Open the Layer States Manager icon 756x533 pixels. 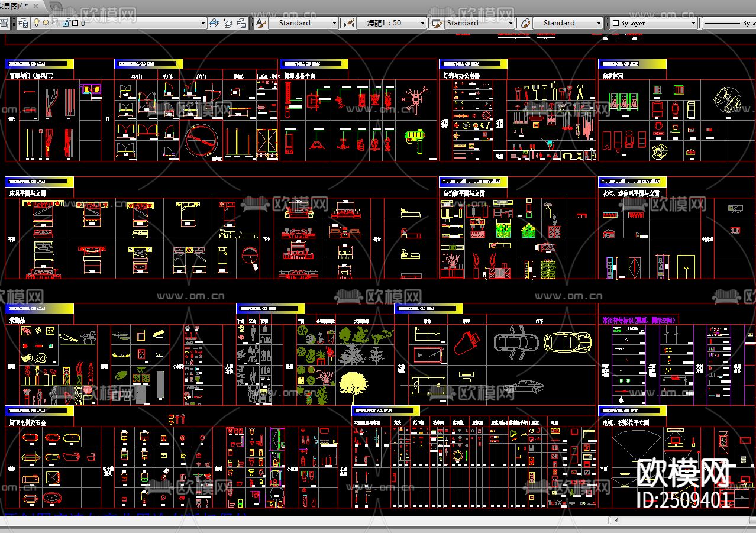[x=241, y=23]
